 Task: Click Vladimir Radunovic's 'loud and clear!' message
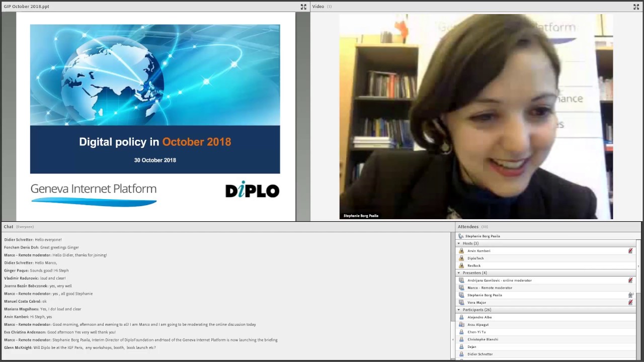(x=35, y=278)
